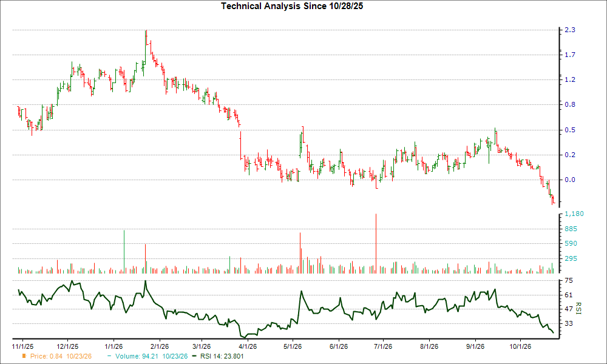Image resolution: width=607 pixels, height=364 pixels.
Task: Click the tall green volume bar in January
Action: coord(124,252)
